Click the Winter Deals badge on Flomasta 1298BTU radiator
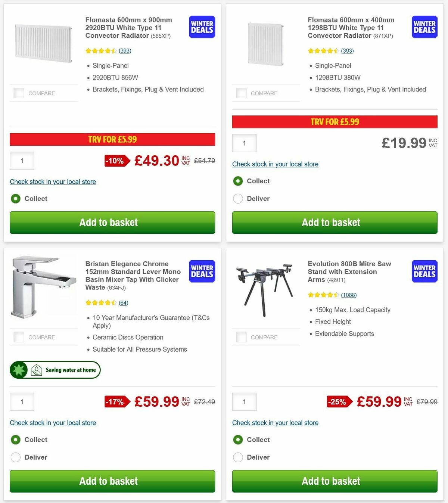 coord(424,27)
